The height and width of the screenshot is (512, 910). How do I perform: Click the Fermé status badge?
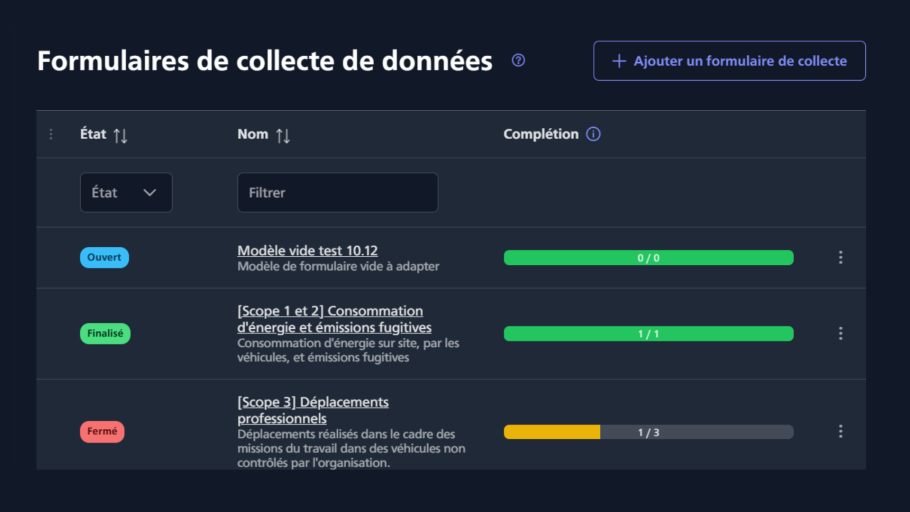click(102, 432)
